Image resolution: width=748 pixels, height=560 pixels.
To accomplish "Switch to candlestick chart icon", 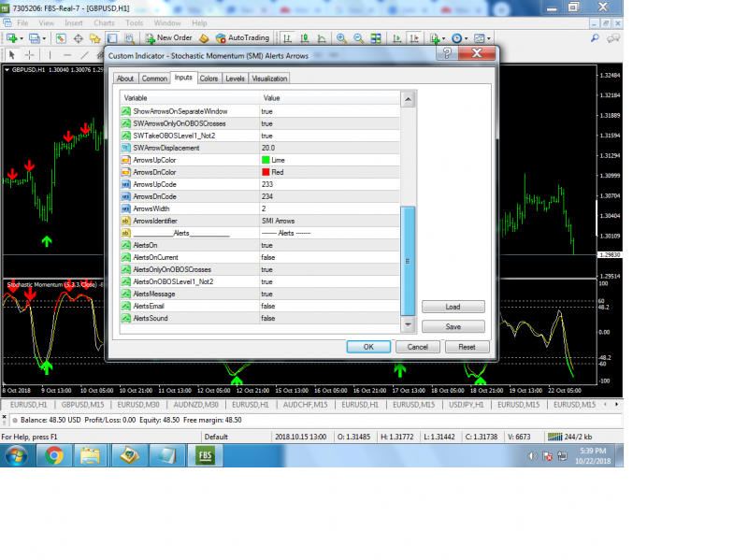I will [x=305, y=38].
